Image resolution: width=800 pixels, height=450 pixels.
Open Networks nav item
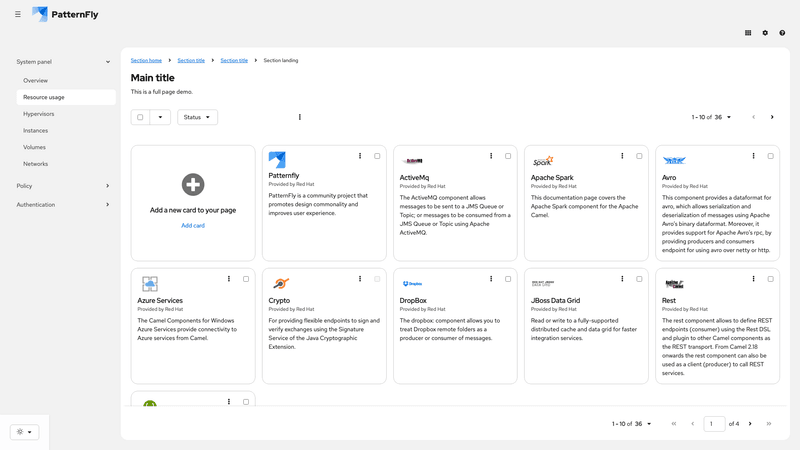[66, 164]
